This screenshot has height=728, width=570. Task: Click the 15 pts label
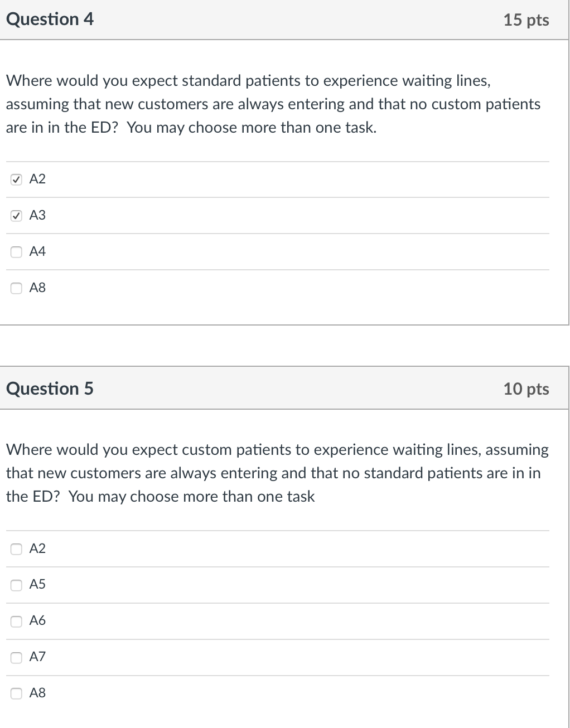click(526, 20)
